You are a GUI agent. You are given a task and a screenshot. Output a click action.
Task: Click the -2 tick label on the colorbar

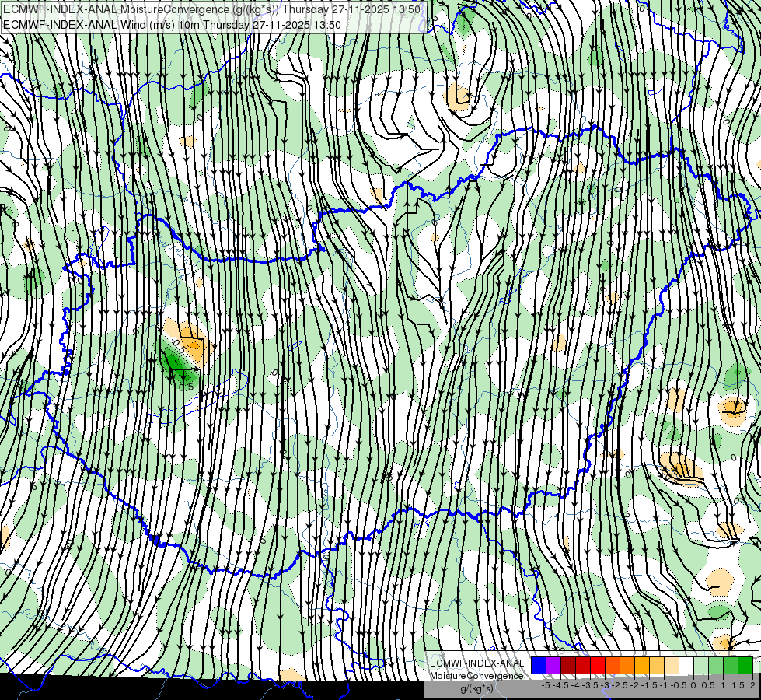pyautogui.click(x=634, y=685)
